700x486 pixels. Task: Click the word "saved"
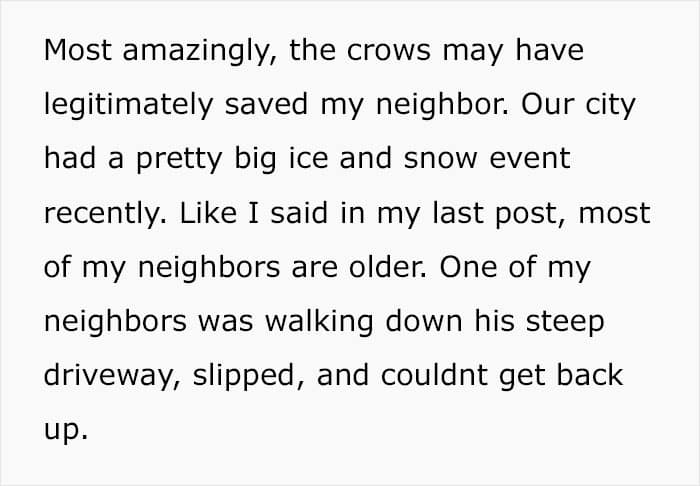266,104
